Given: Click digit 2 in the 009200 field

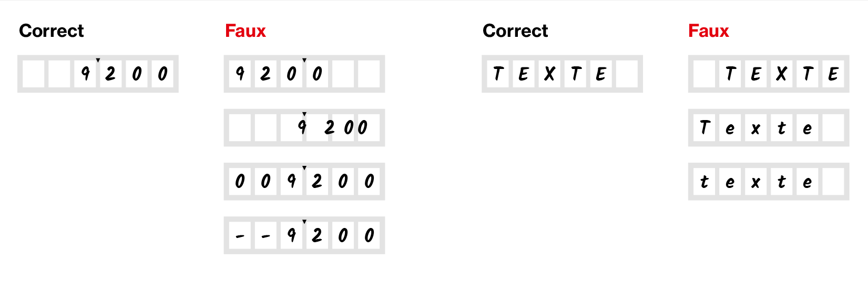Looking at the screenshot, I should (316, 182).
